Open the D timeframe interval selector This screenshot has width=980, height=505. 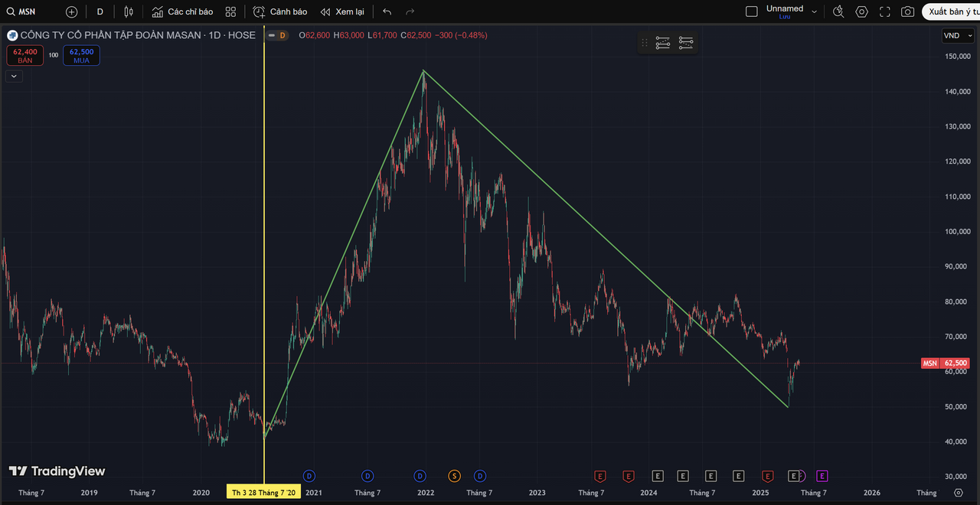coord(100,11)
